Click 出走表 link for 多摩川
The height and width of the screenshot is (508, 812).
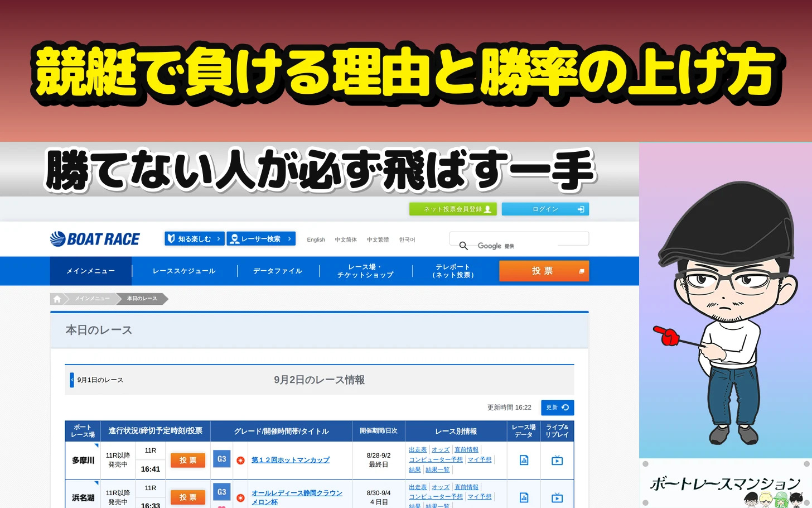(x=418, y=449)
